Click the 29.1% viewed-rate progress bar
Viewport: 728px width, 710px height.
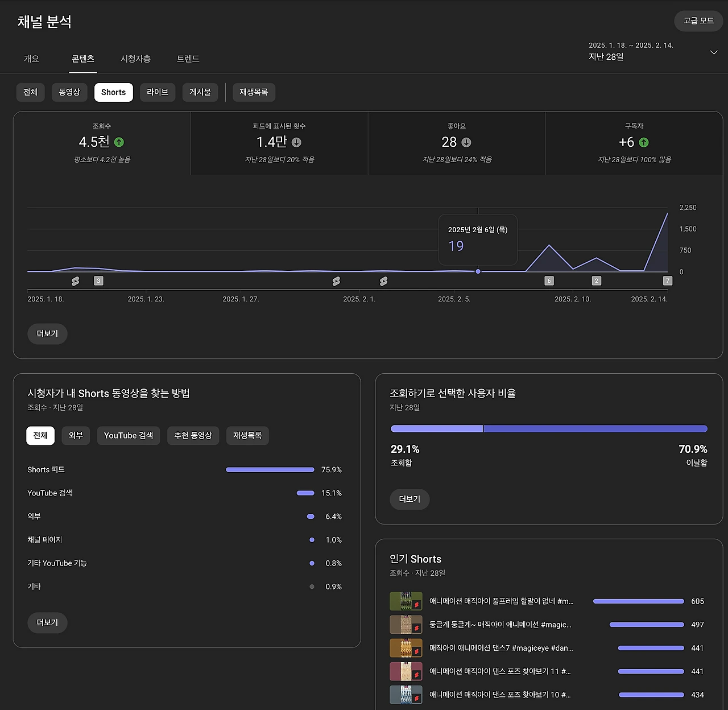(436, 428)
